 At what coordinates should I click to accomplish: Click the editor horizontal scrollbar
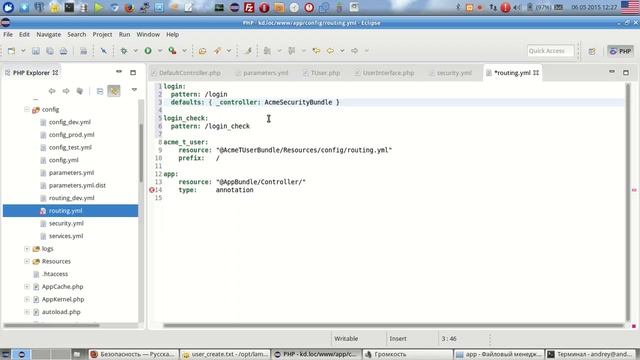tap(393, 325)
